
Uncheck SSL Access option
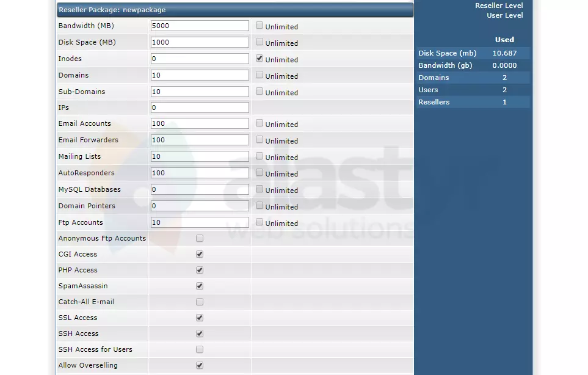pyautogui.click(x=200, y=318)
